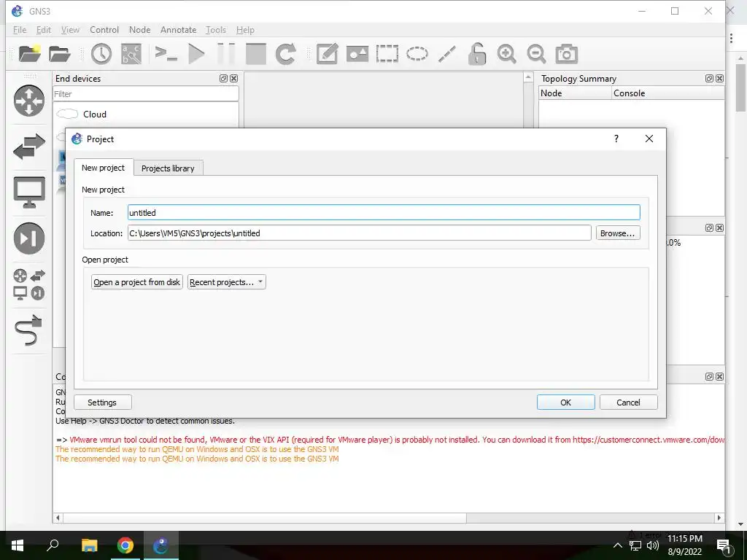Open Google Chrome from taskbar
The height and width of the screenshot is (560, 747).
coord(125,545)
